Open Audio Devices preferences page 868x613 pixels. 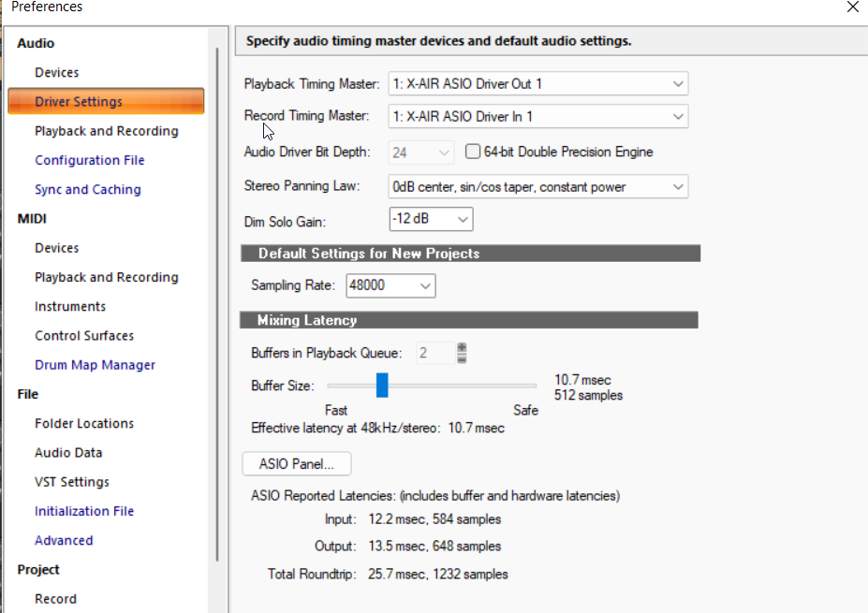point(56,72)
